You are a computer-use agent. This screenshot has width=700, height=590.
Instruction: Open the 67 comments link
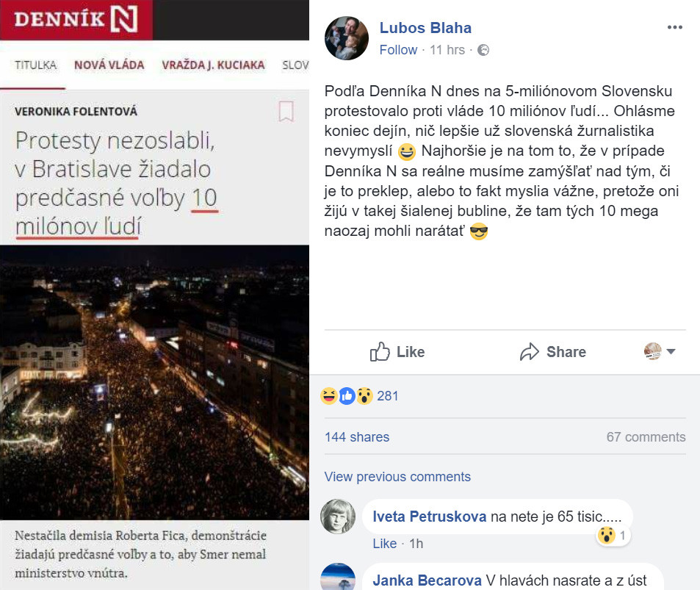646,436
